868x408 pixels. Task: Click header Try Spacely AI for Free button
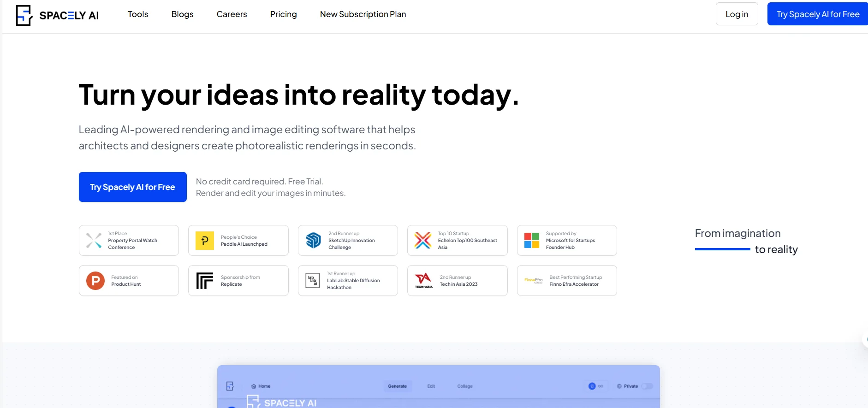click(818, 14)
